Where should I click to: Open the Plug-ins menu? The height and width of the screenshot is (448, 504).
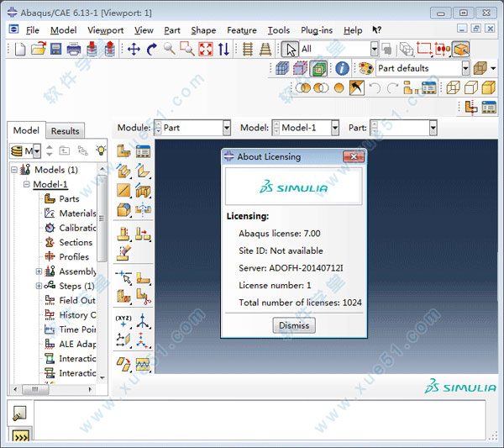[x=317, y=30]
